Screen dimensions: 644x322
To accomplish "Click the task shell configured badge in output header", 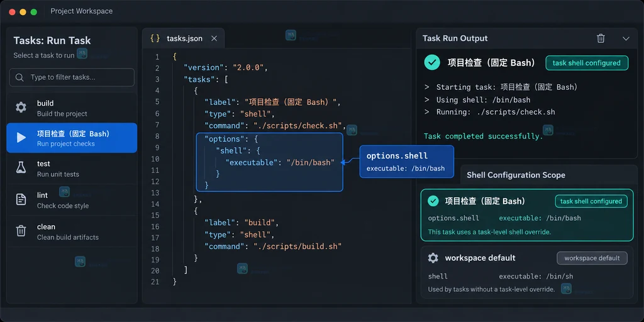I will [x=587, y=63].
